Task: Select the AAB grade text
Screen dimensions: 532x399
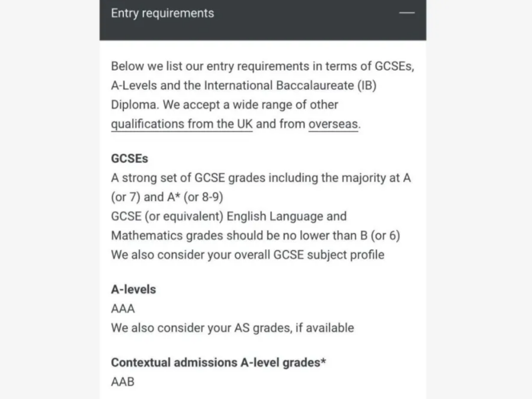Action: click(123, 382)
